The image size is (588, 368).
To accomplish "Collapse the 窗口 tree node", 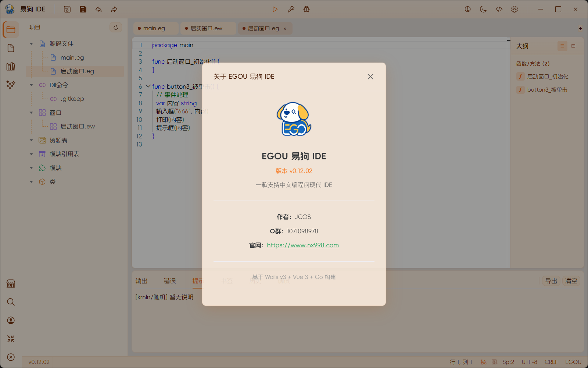I will pos(31,113).
